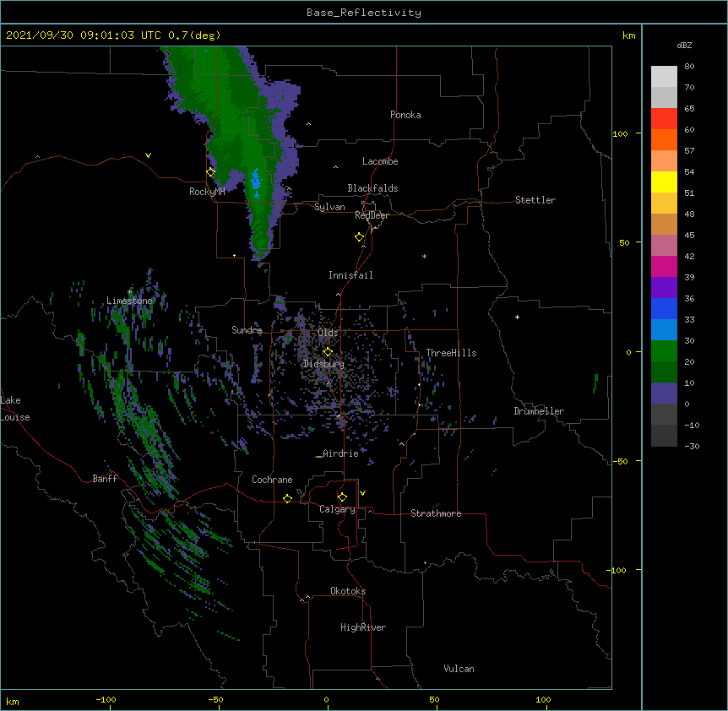Viewport: 728px width, 711px height.
Task: Click the Calgary city label
Action: [337, 509]
